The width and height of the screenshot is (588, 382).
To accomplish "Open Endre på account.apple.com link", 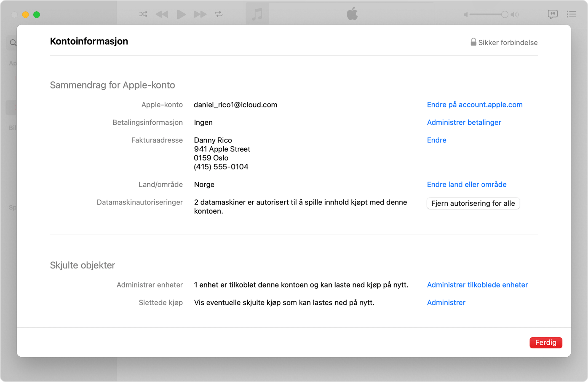I will coord(475,105).
